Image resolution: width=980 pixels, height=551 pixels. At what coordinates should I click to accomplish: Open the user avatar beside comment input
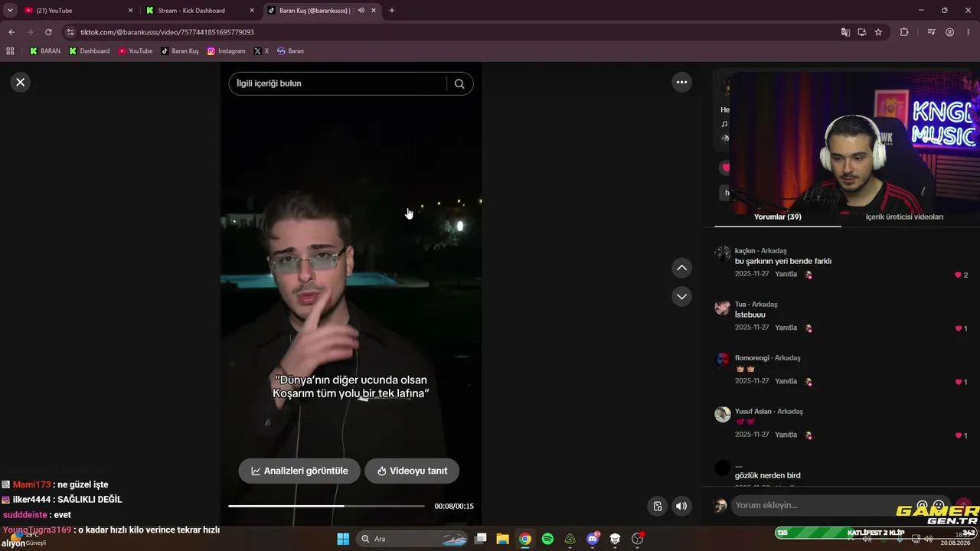(720, 505)
